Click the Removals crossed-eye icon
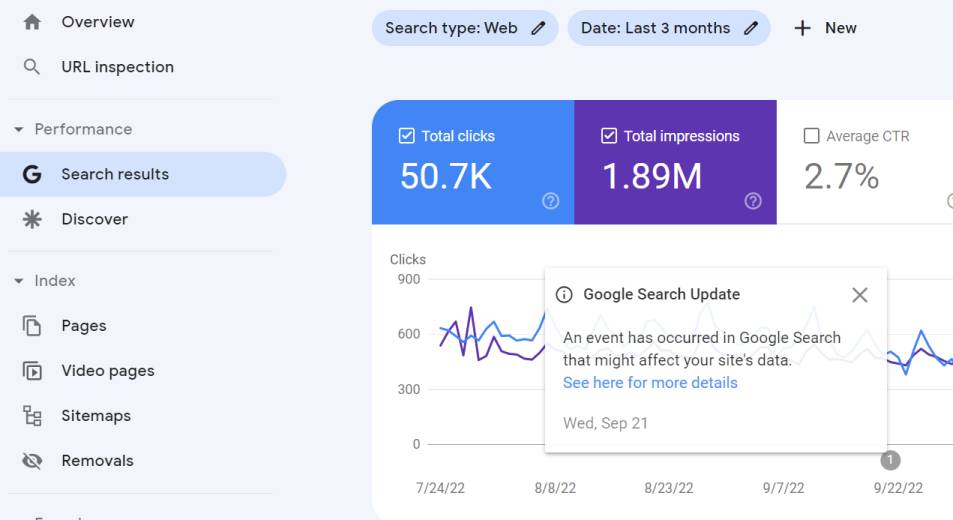The width and height of the screenshot is (953, 520). (32, 460)
